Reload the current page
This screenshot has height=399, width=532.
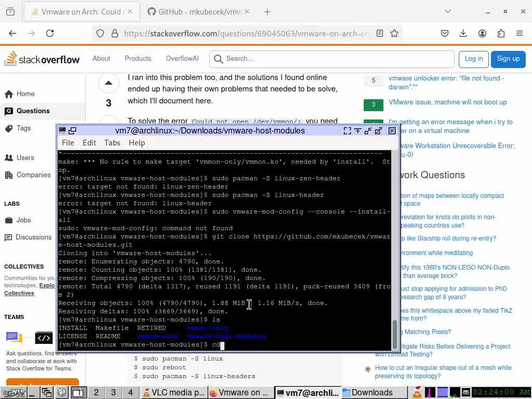[50, 33]
